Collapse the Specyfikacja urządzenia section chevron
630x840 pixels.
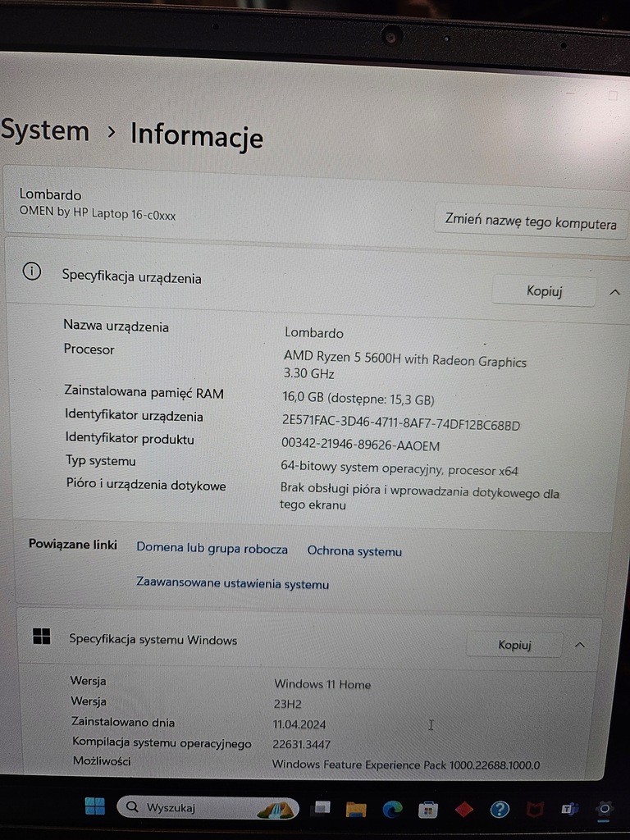tap(614, 292)
